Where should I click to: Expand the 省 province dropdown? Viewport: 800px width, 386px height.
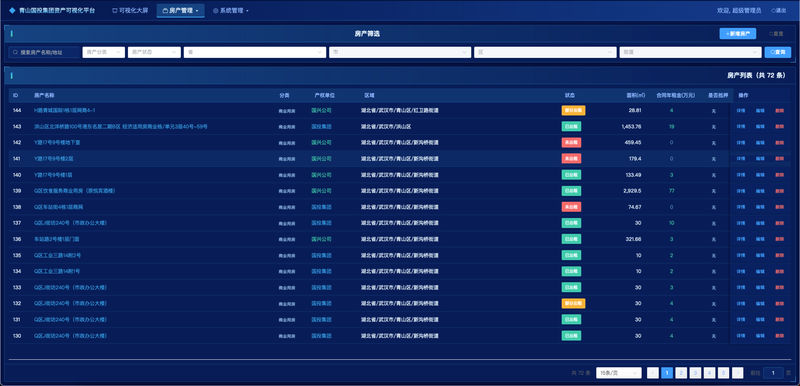pos(255,53)
